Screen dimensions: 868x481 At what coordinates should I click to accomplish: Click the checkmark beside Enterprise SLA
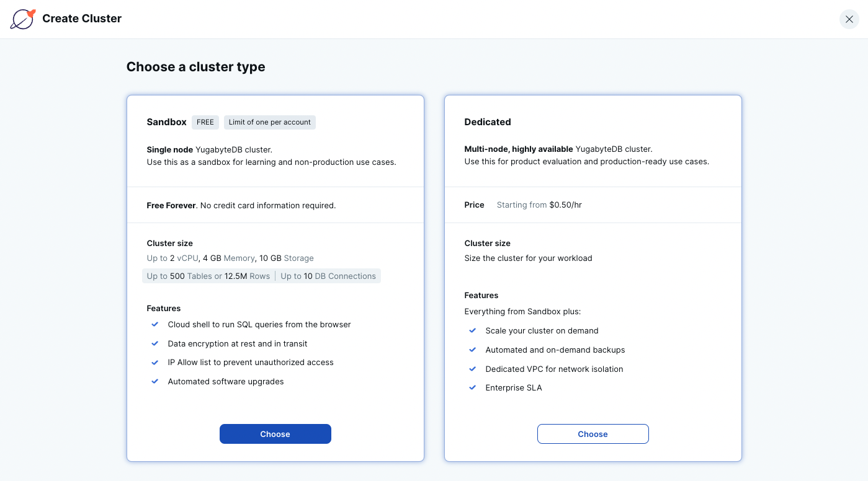[x=473, y=387]
